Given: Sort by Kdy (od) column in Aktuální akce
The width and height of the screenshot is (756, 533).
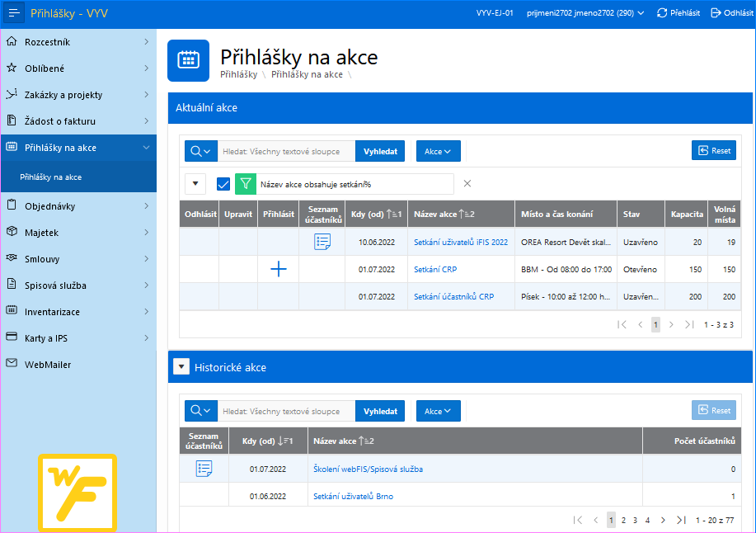Looking at the screenshot, I should click(376, 214).
